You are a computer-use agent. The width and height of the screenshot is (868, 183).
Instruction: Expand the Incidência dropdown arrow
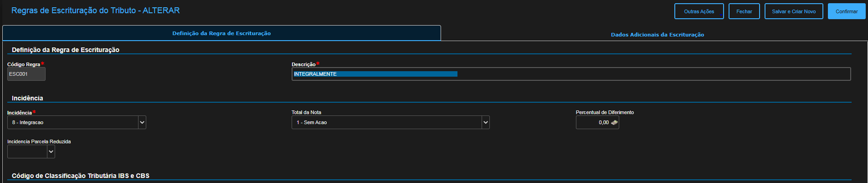(142, 122)
